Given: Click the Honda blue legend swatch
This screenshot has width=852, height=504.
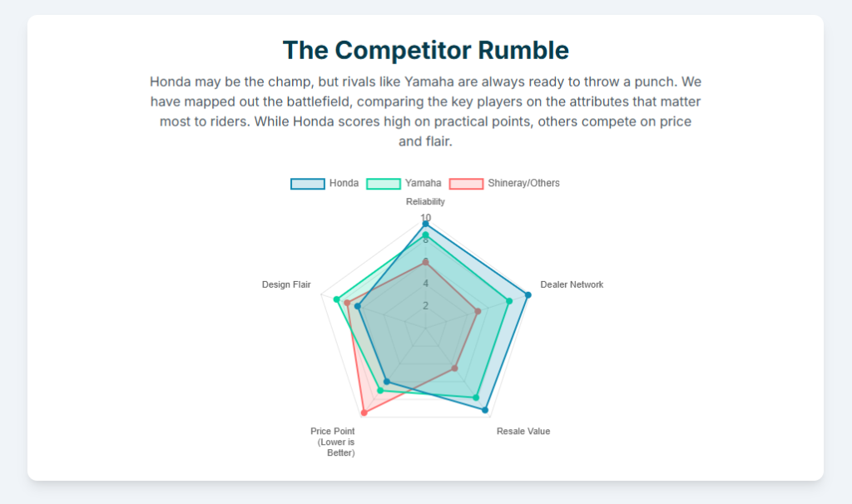Looking at the screenshot, I should coord(307,183).
